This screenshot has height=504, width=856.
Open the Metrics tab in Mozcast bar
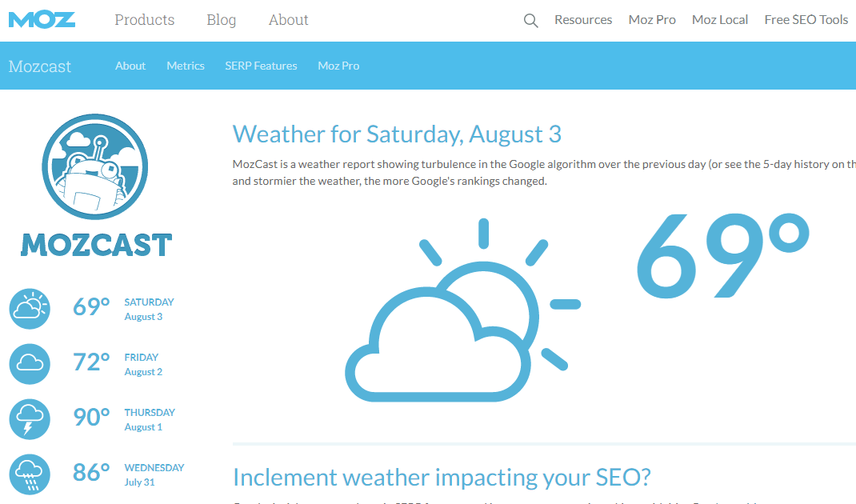[186, 66]
